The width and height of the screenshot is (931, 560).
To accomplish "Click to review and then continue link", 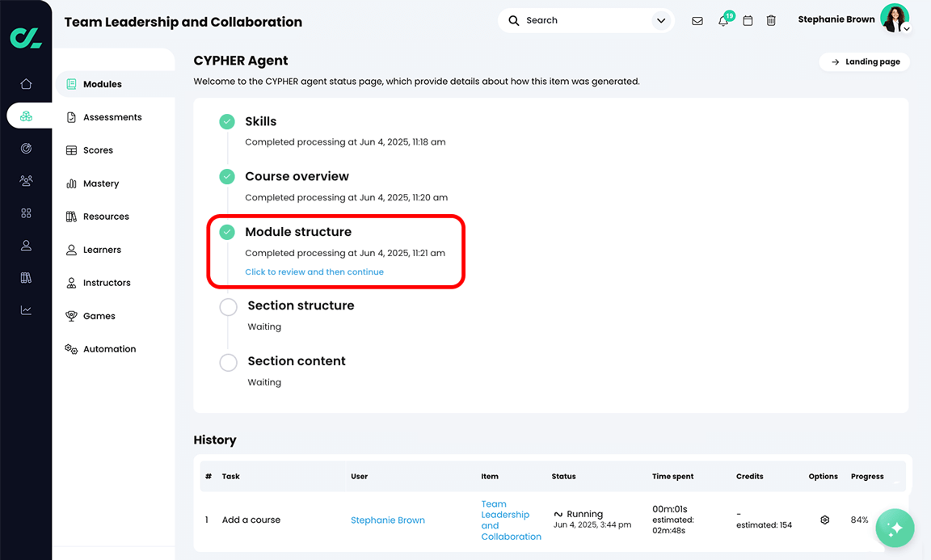I will coord(314,272).
